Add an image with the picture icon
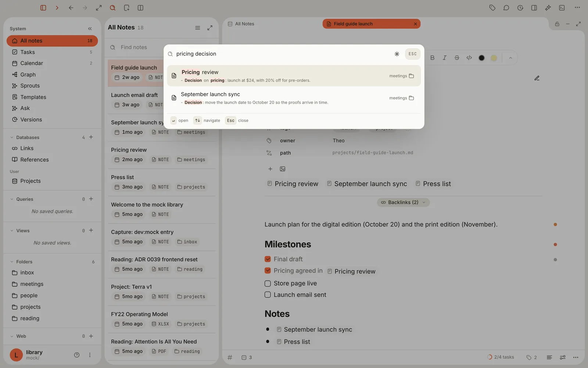 (283, 169)
